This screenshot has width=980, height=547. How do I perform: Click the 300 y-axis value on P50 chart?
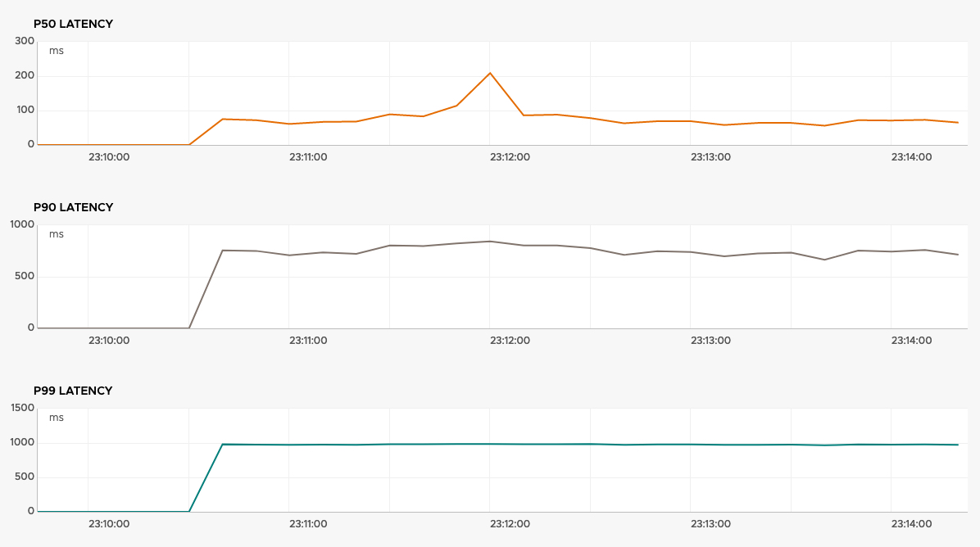25,41
